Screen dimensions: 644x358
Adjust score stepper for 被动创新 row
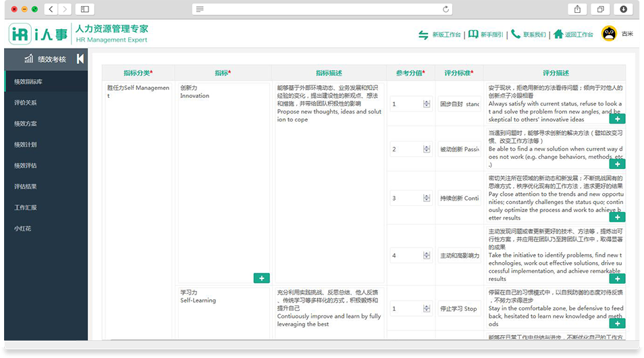click(x=427, y=149)
